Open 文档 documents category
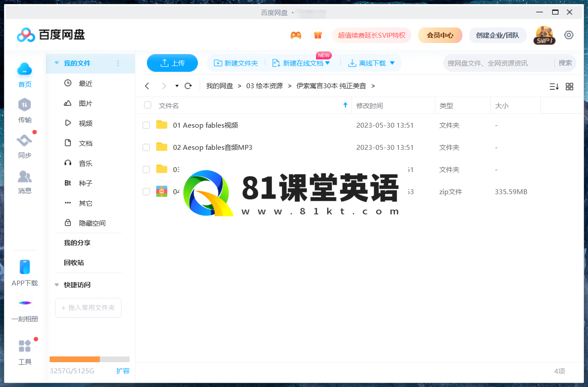The image size is (588, 387). (x=86, y=143)
